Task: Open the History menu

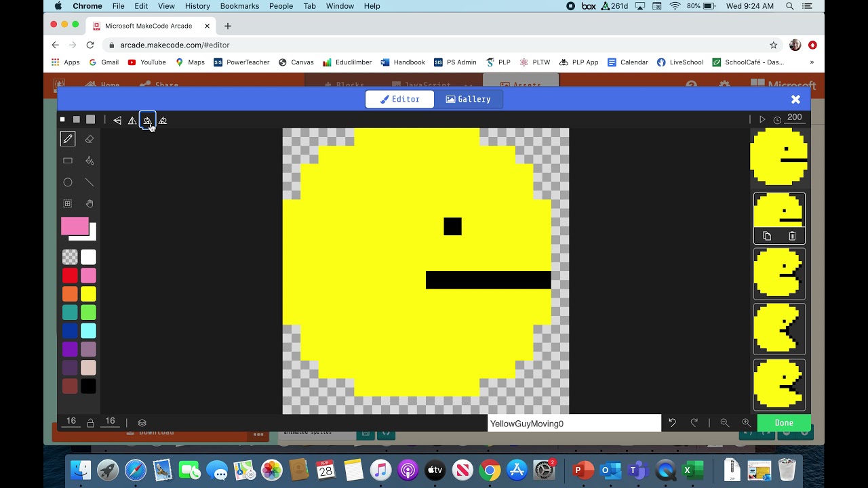Action: coord(197,6)
